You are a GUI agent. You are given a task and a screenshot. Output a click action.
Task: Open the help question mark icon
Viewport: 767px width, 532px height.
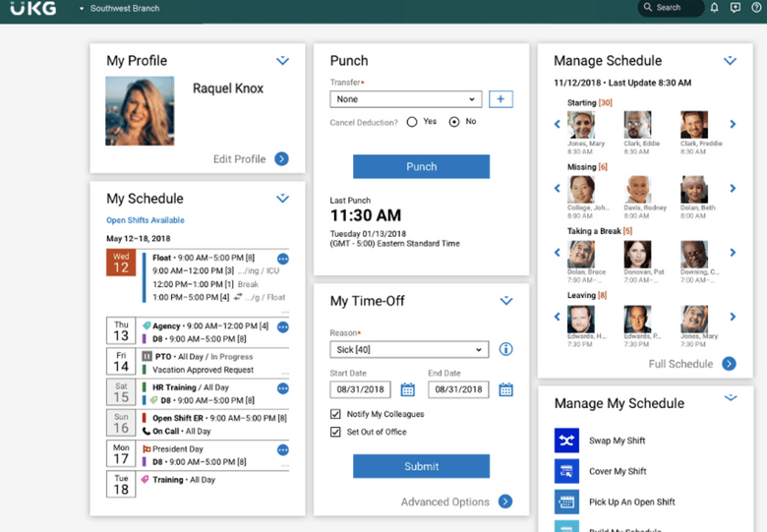coord(756,7)
